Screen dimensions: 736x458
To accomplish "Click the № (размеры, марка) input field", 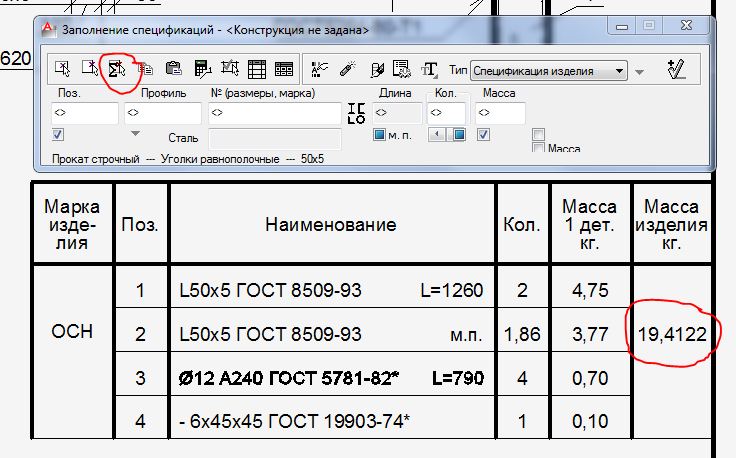I will (274, 113).
